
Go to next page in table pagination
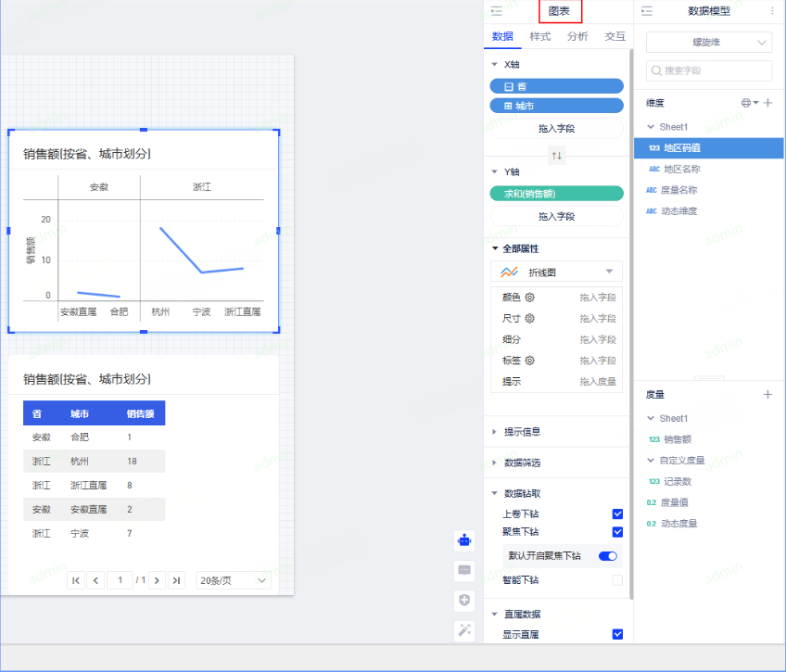158,580
